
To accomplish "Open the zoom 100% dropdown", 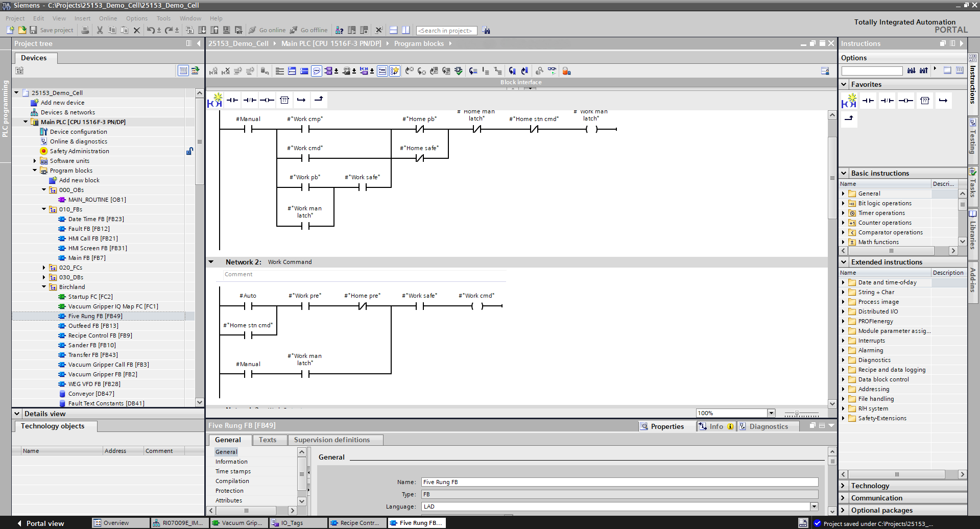I will [x=772, y=413].
